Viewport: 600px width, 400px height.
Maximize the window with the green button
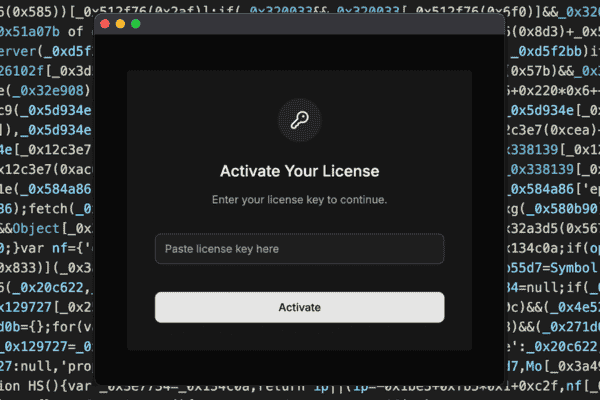coord(135,23)
